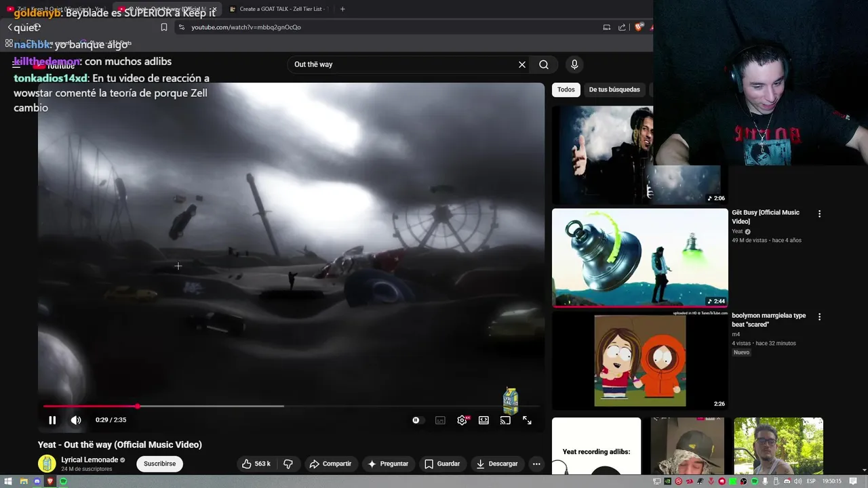868x488 pixels.
Task: Click the Yeat channel name
Action: pos(737,232)
